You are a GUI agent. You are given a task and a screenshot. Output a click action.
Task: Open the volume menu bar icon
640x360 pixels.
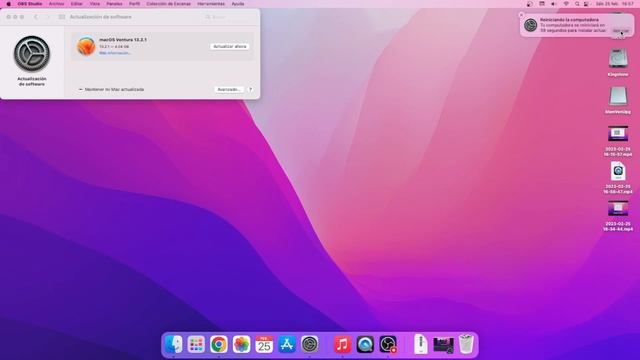pyautogui.click(x=554, y=4)
